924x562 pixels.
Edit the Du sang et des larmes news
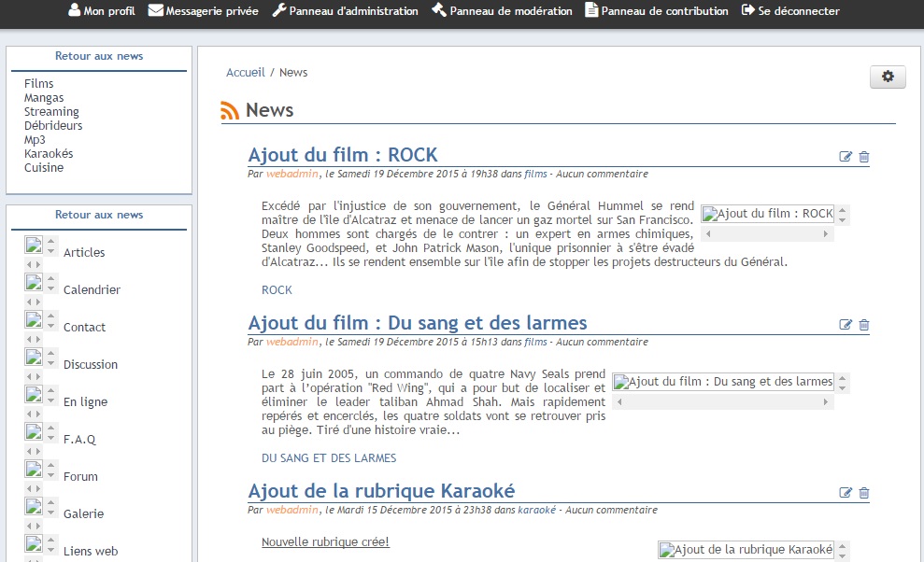point(846,325)
